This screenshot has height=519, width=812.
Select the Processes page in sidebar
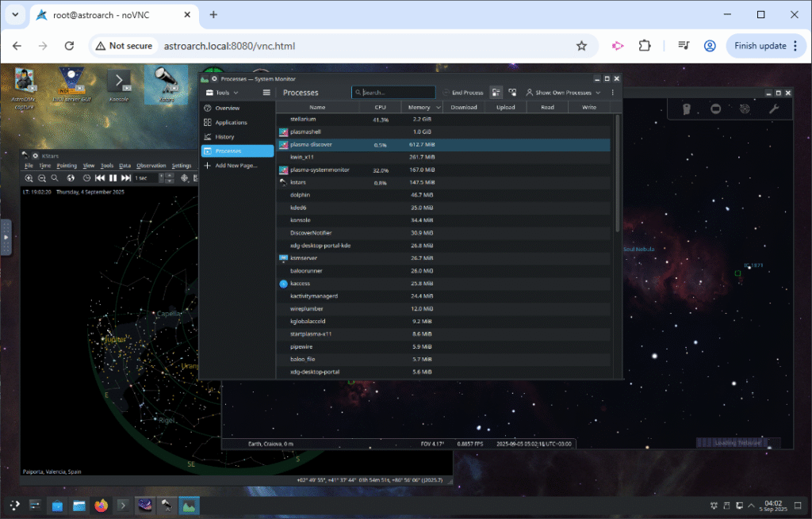(x=238, y=151)
